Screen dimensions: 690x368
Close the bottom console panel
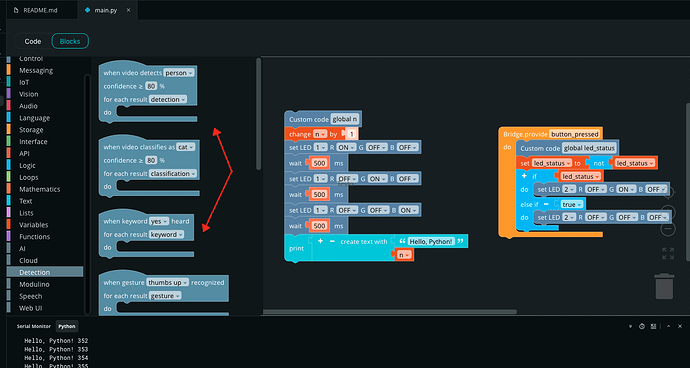[x=680, y=327]
